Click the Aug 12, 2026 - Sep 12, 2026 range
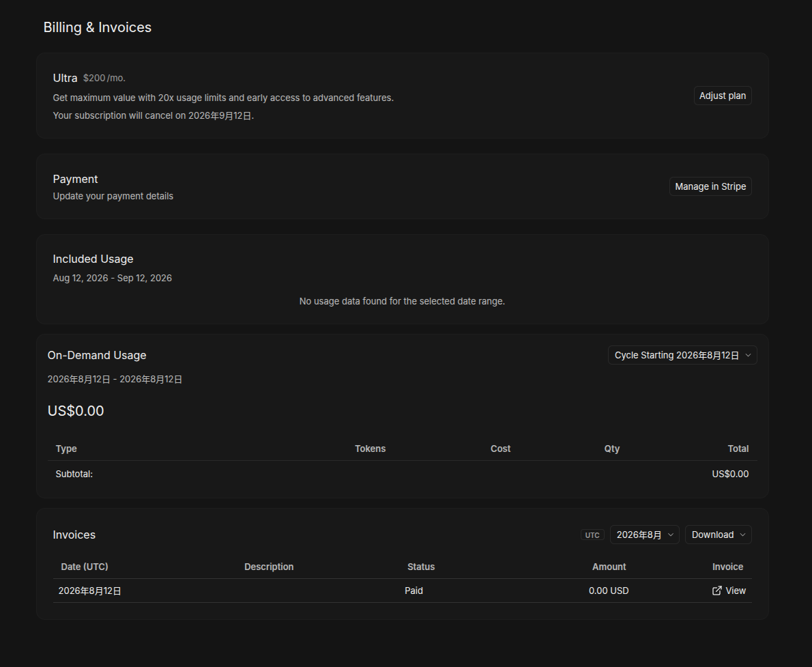This screenshot has width=812, height=667. (x=113, y=279)
